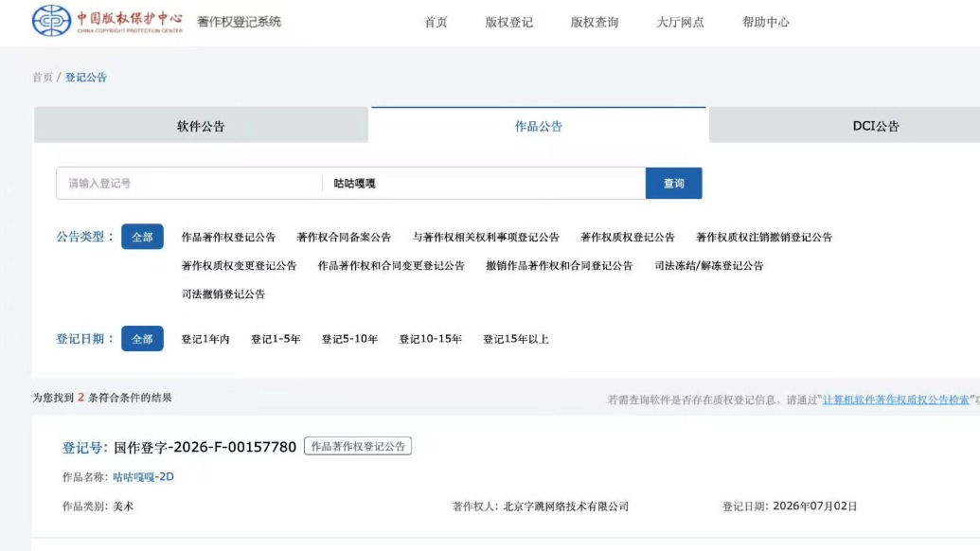Click 首页 breadcrumb link
The height and width of the screenshot is (551, 980).
(43, 78)
